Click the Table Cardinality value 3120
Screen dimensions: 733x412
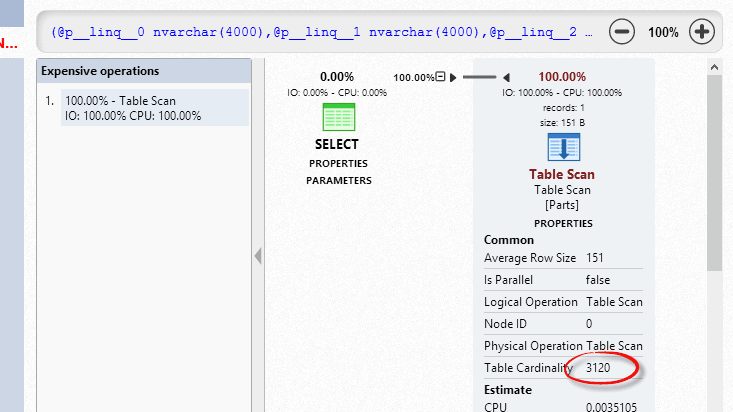598,368
